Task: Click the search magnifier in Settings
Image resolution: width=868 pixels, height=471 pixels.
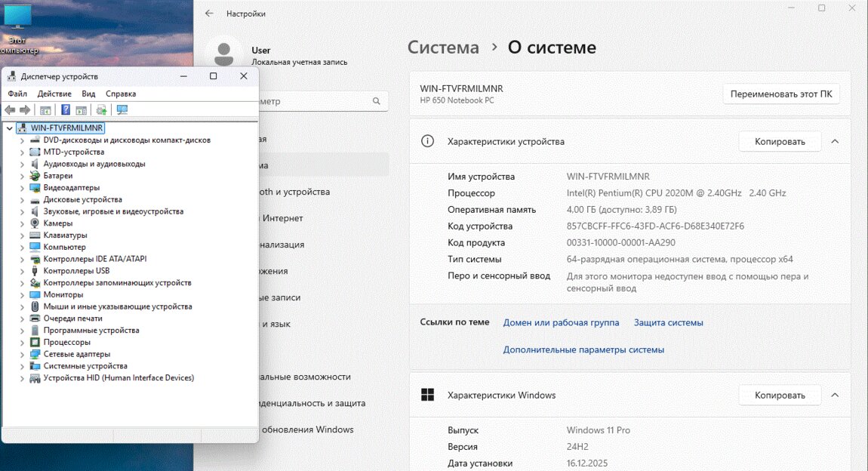Action: coord(376,101)
